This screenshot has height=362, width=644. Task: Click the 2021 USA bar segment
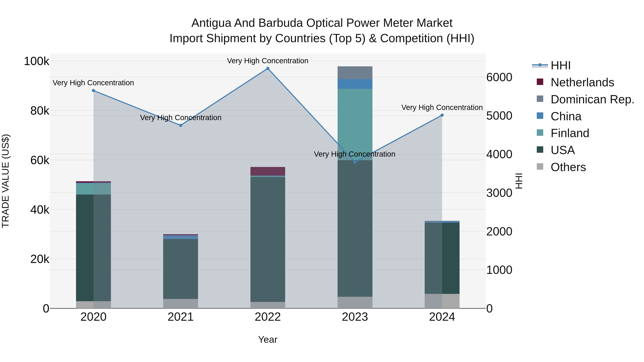(x=181, y=269)
